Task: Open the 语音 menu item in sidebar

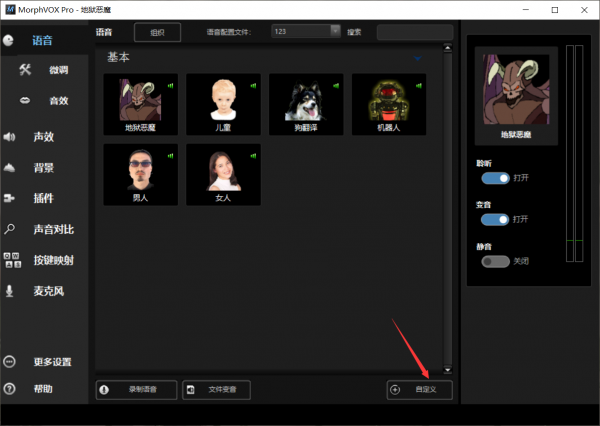Action: (42, 41)
